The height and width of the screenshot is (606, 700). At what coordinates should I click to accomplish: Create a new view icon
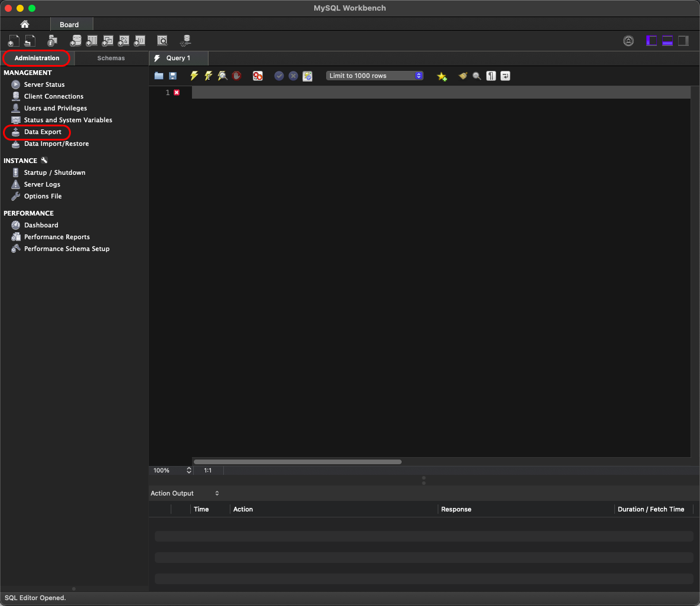pyautogui.click(x=108, y=41)
